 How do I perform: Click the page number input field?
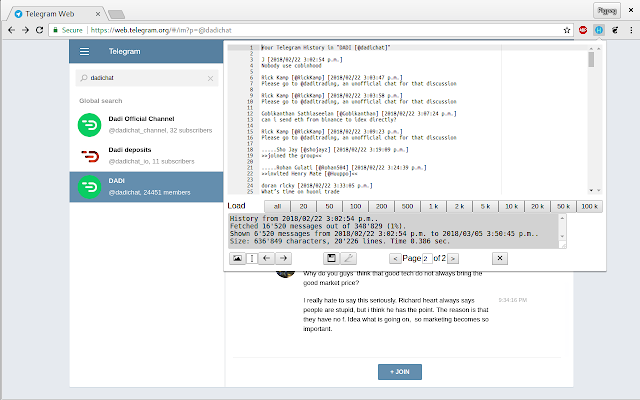427,258
